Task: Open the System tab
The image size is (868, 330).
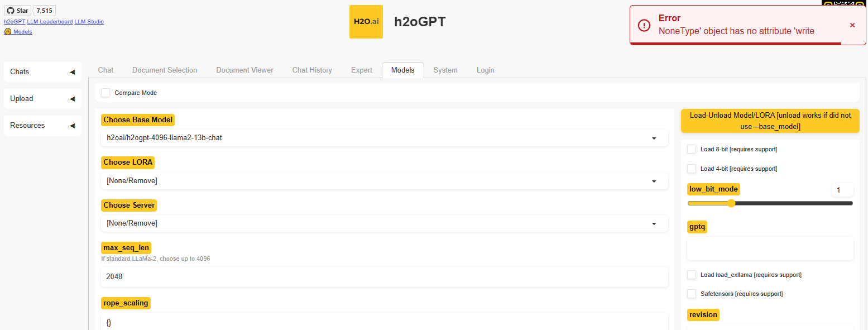Action: tap(445, 70)
